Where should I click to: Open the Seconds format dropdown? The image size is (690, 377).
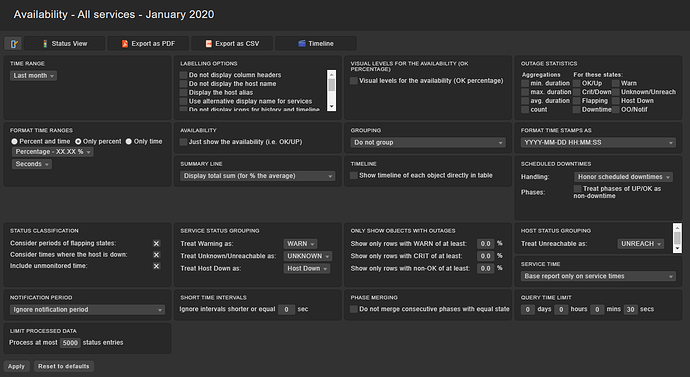[x=32, y=164]
